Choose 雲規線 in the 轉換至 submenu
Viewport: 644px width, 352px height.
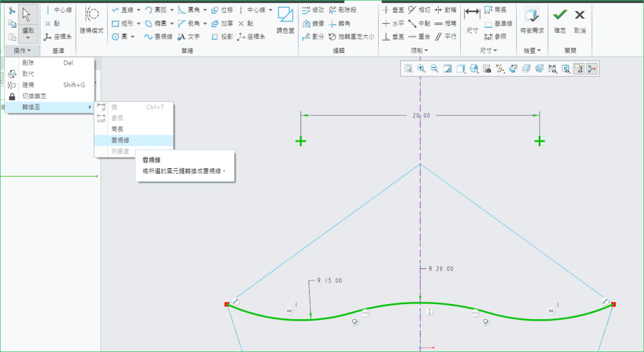pyautogui.click(x=121, y=140)
